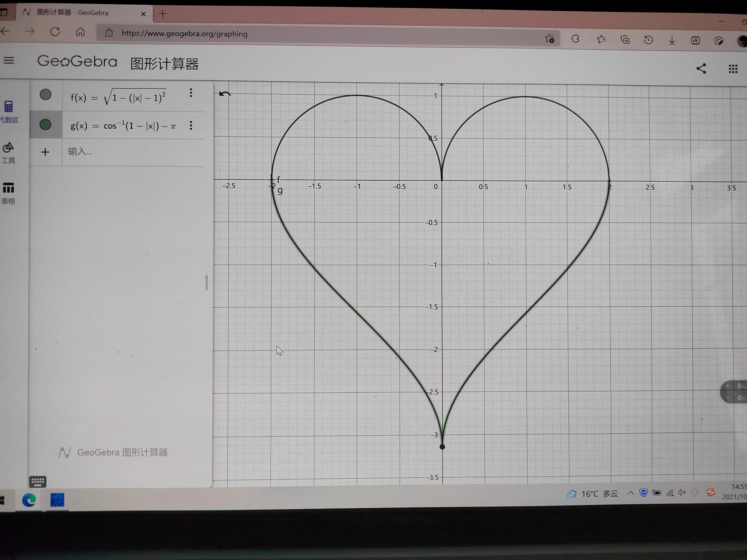The image size is (747, 560).
Task: Focus the algebra input field
Action: coord(133,152)
